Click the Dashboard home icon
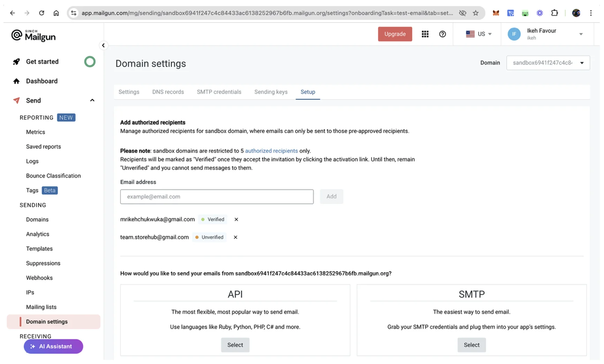The width and height of the screenshot is (604, 364). pyautogui.click(x=16, y=81)
